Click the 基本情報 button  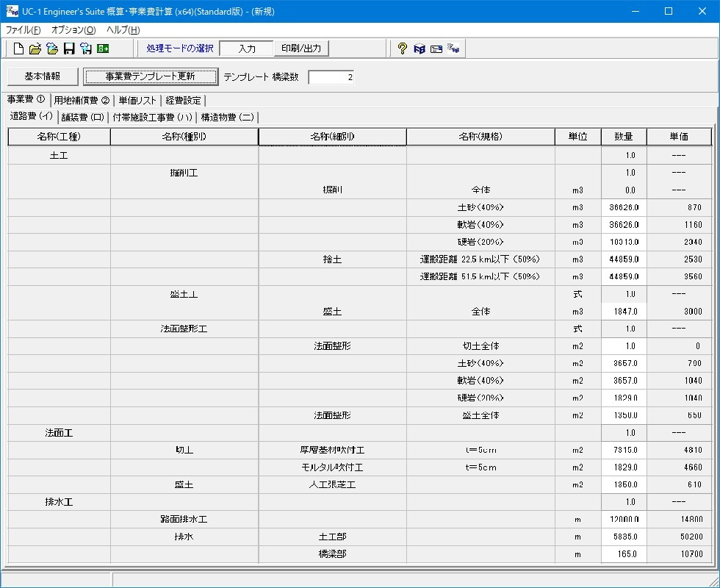click(43, 76)
